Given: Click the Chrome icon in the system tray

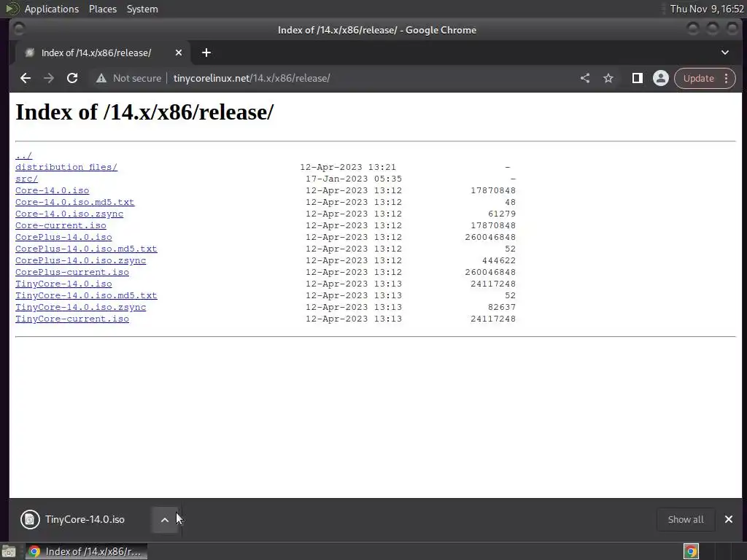Looking at the screenshot, I should click(691, 551).
